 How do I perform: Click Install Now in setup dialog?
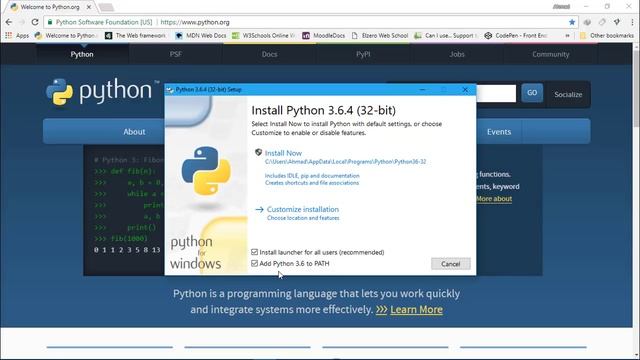click(283, 153)
